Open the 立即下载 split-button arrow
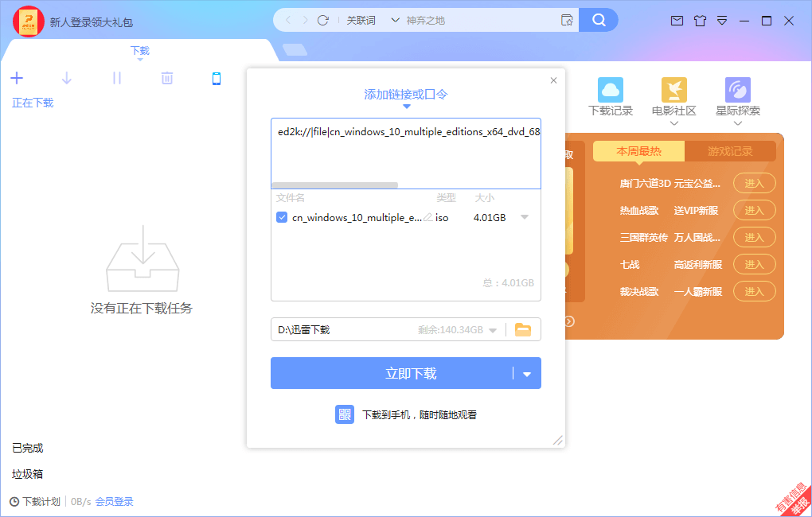Image resolution: width=812 pixels, height=517 pixels. click(x=527, y=374)
